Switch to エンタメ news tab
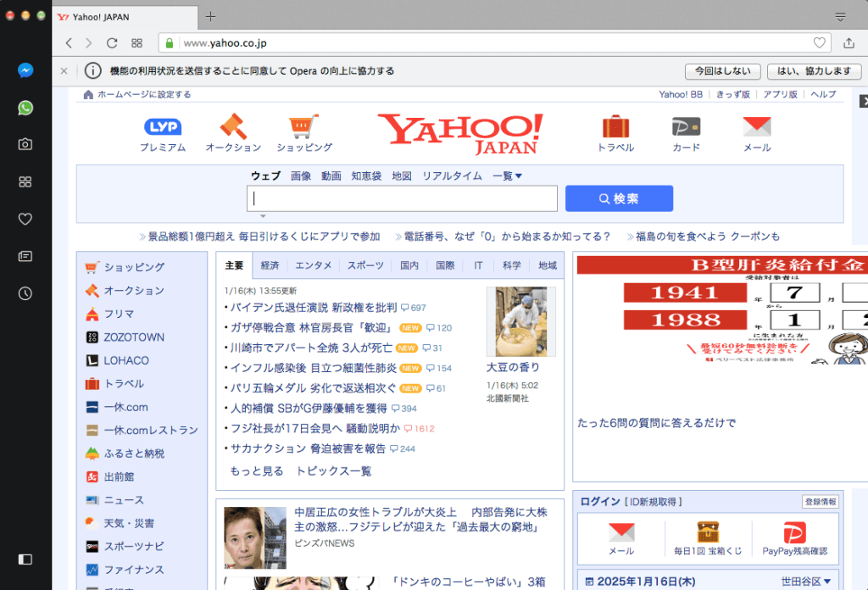 314,265
